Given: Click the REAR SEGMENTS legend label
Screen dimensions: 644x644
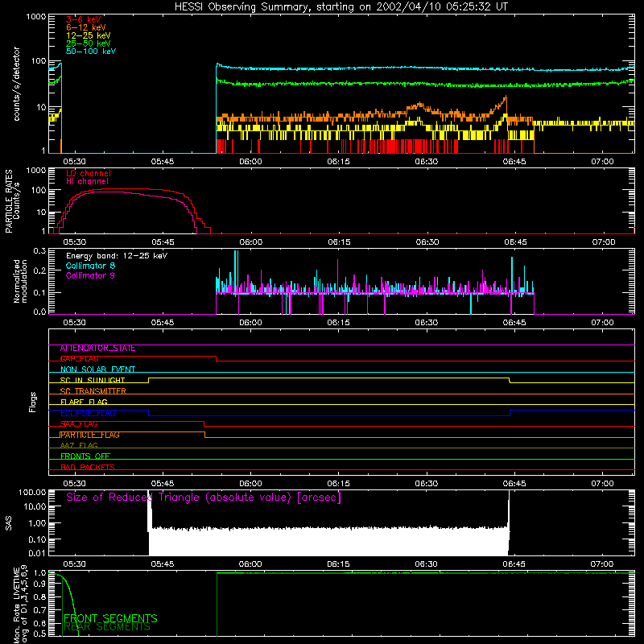Looking at the screenshot, I should [x=107, y=627].
